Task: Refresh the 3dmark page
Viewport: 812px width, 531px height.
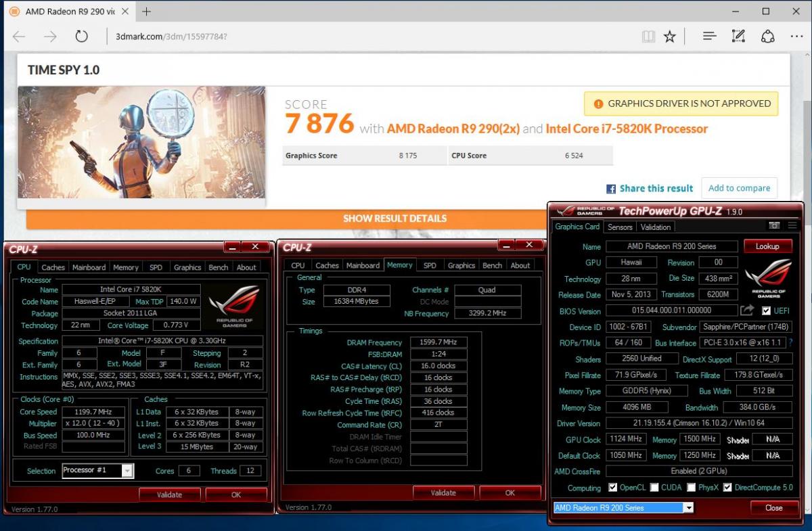Action: 82,37
